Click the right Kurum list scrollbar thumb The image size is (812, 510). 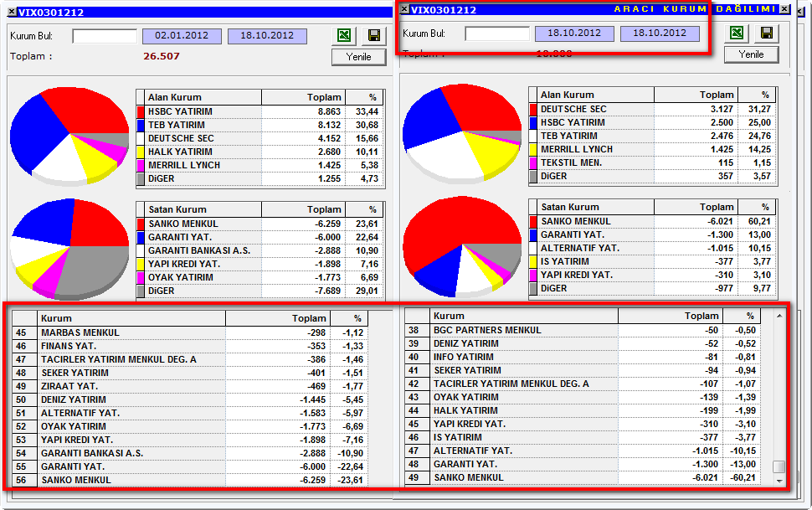[779, 467]
